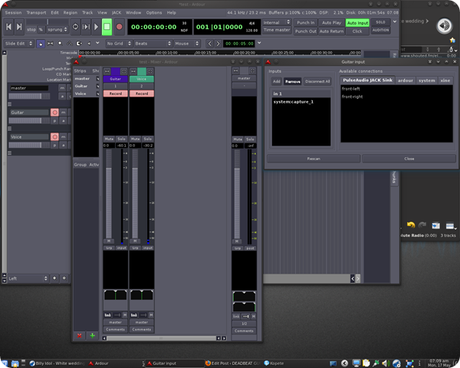Open the Session menu
This screenshot has width=460, height=368.
click(13, 12)
